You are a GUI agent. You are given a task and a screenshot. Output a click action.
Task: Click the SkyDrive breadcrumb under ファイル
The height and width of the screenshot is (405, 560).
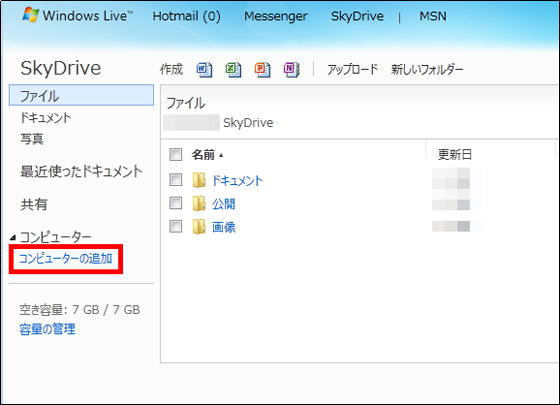click(x=248, y=123)
